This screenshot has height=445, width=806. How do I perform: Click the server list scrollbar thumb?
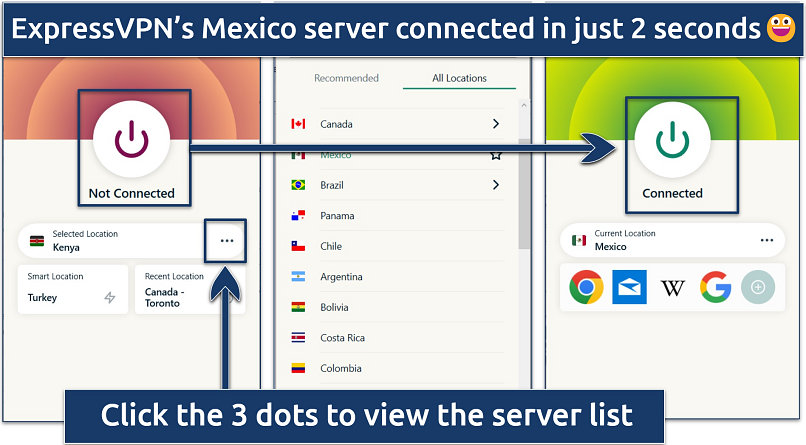tap(524, 194)
